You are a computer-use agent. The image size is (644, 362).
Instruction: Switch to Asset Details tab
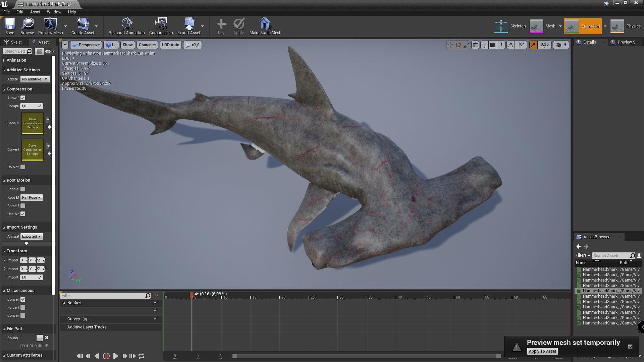point(43,42)
